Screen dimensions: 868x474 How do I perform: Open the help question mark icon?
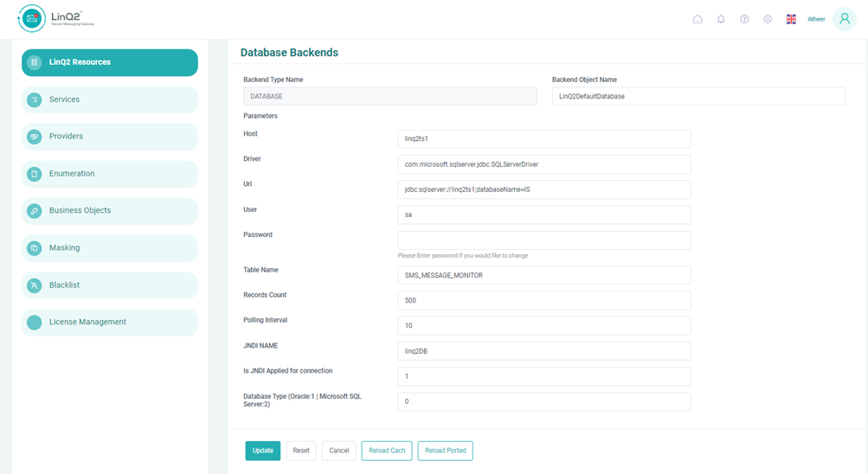click(744, 19)
